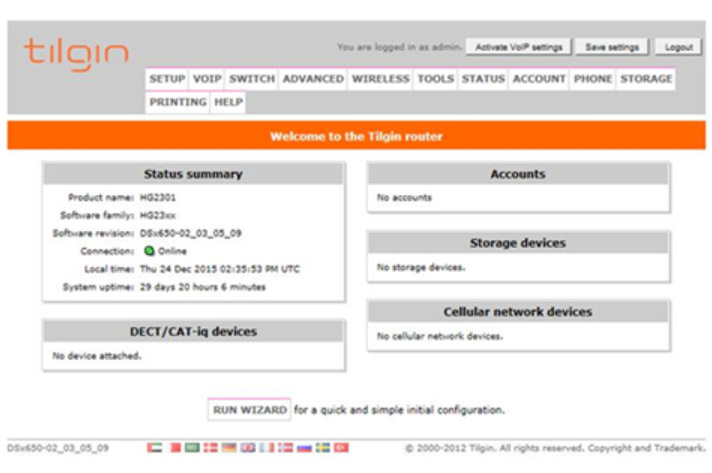This screenshot has width=712, height=473.
Task: Click the 'No device attached.' text
Action: (x=97, y=356)
